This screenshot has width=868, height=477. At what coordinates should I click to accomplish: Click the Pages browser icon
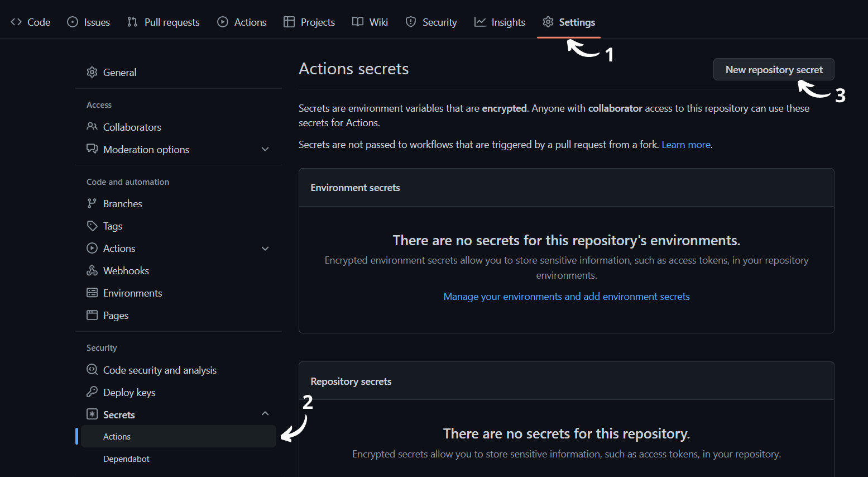[x=92, y=315]
